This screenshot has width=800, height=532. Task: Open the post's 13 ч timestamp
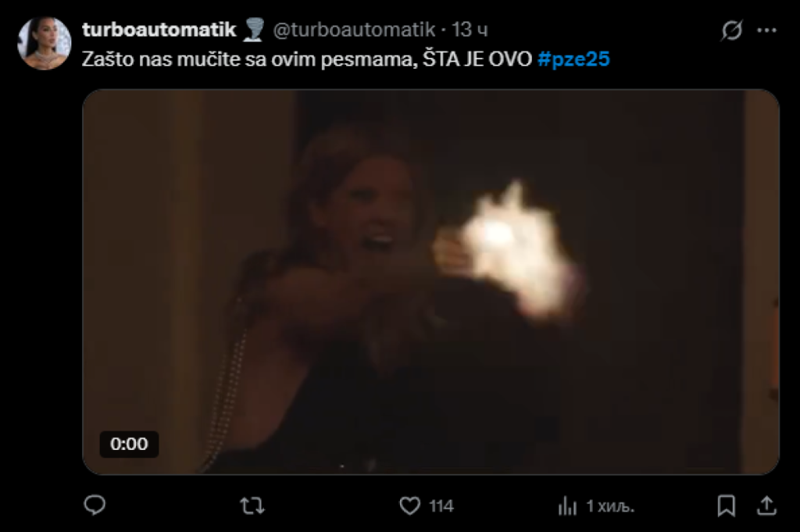pos(470,30)
